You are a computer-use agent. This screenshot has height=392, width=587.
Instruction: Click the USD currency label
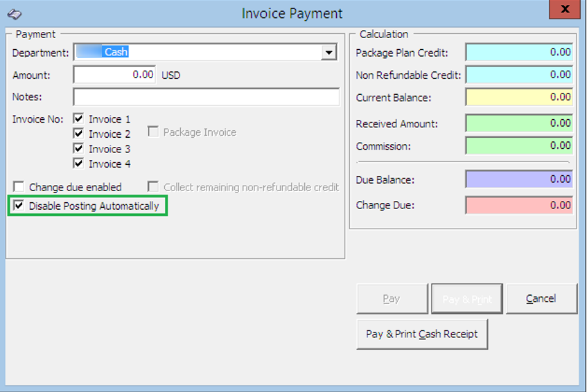coord(170,75)
